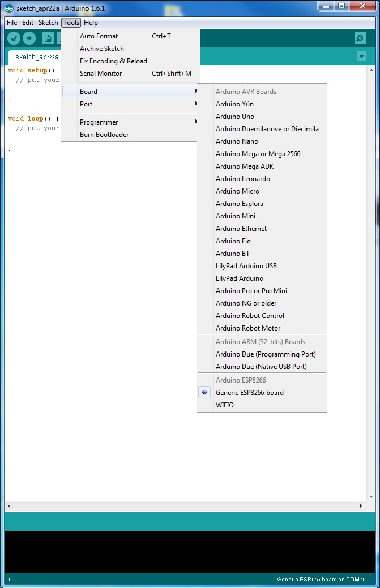Select Arduino Esplora board
Image resolution: width=380 pixels, height=588 pixels.
(x=262, y=203)
